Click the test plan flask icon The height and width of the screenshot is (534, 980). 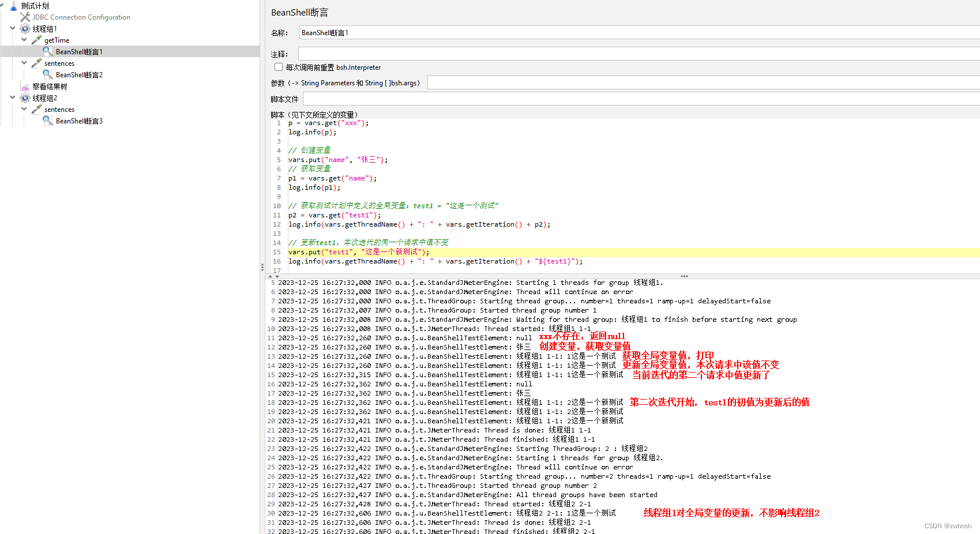click(x=14, y=6)
